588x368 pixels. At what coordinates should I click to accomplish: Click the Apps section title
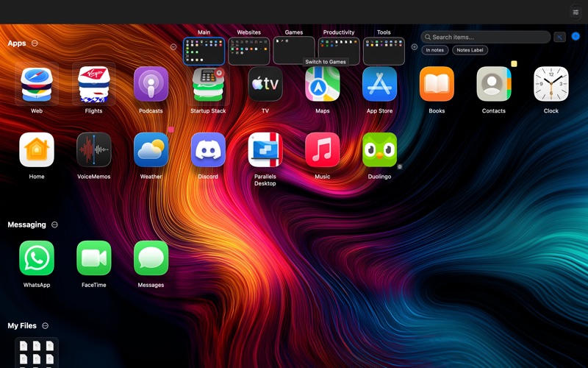coord(17,43)
